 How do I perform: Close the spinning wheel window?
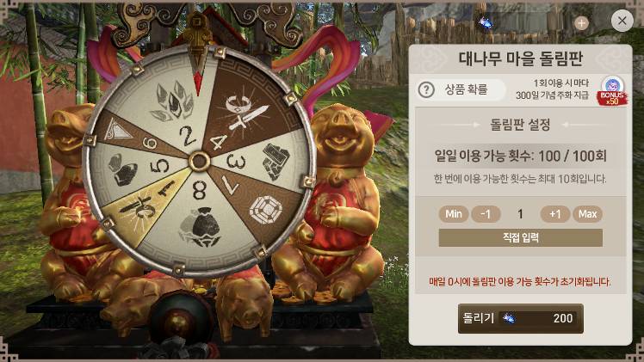coord(622,21)
